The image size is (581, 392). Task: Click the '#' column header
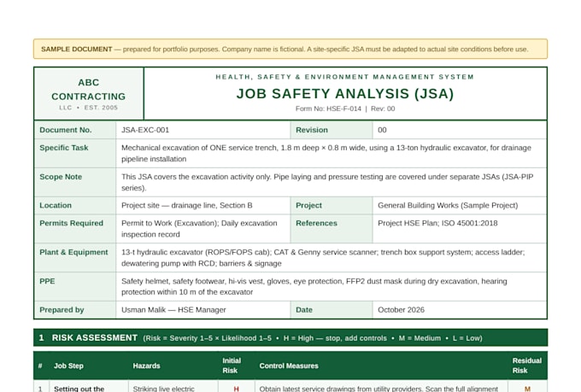40,366
